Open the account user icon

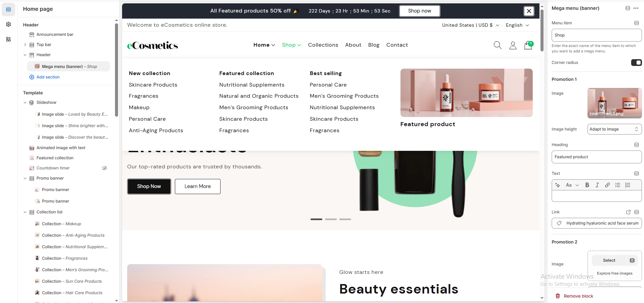(513, 45)
